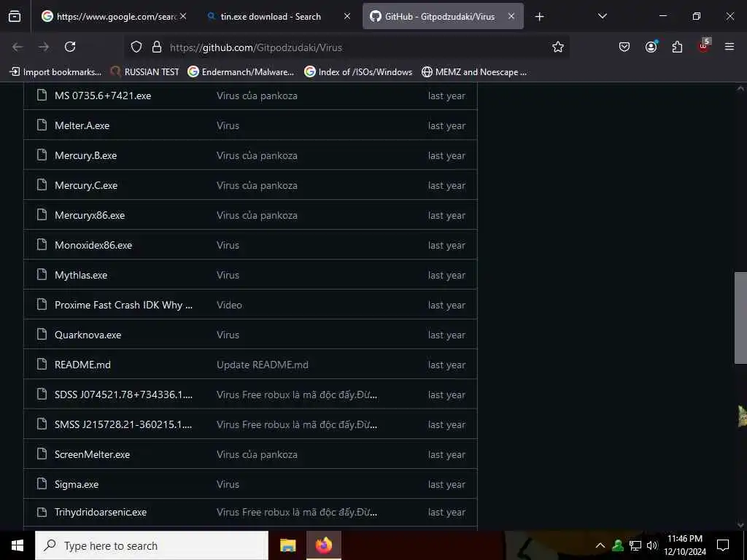Open RUSSIAN TEST bookmark
The width and height of the screenshot is (747, 560).
point(145,72)
